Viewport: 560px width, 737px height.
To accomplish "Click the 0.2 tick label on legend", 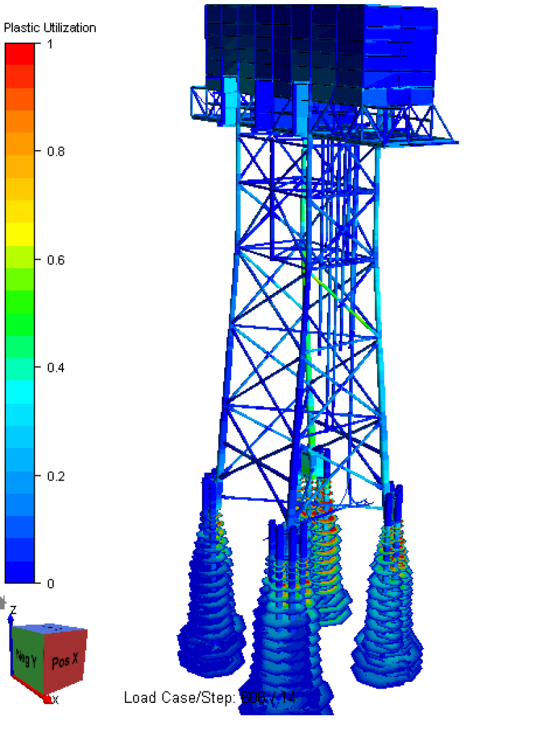I will pos(55,475).
